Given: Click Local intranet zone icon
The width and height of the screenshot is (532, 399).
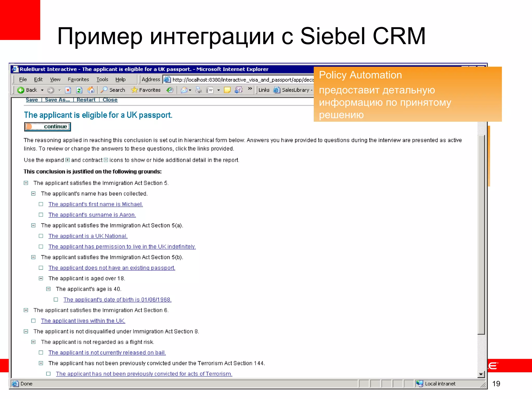Looking at the screenshot, I should [x=420, y=383].
